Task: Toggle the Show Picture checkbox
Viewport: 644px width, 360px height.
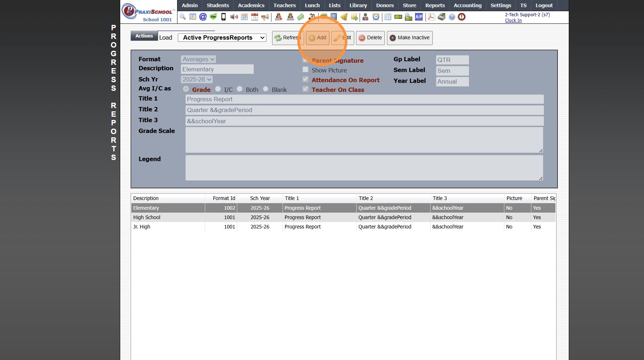Action: [x=305, y=70]
